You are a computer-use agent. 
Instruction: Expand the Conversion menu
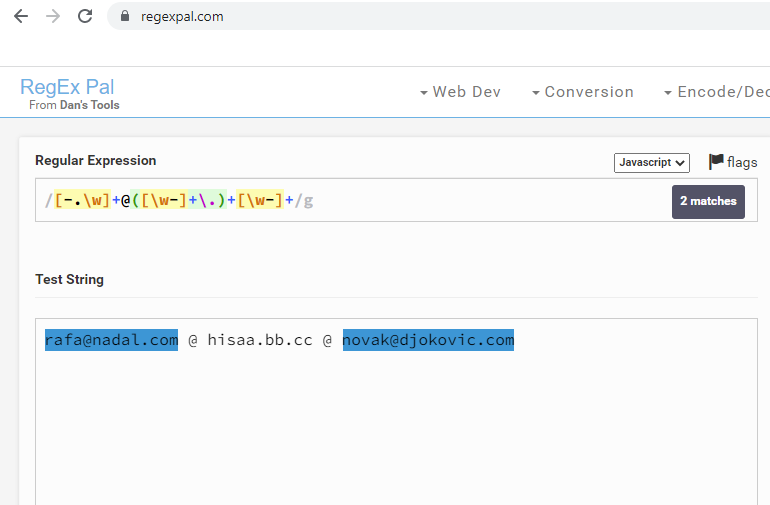pyautogui.click(x=583, y=92)
